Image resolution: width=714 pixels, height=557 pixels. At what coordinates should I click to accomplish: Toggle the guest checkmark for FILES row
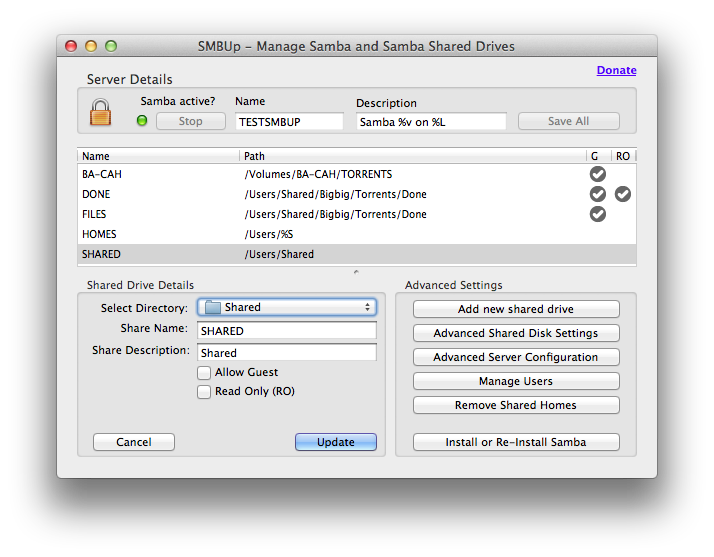pyautogui.click(x=597, y=214)
